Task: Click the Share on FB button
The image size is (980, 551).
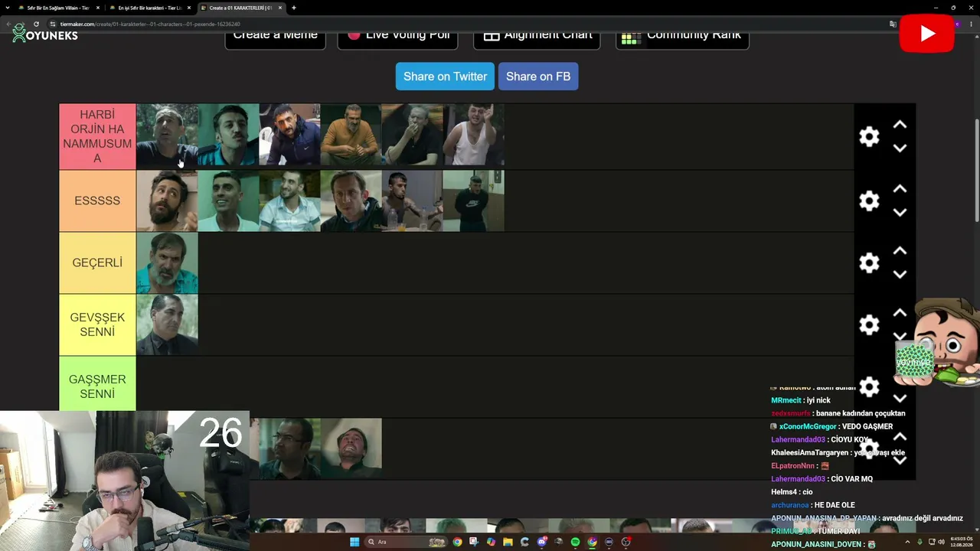Action: coord(538,77)
